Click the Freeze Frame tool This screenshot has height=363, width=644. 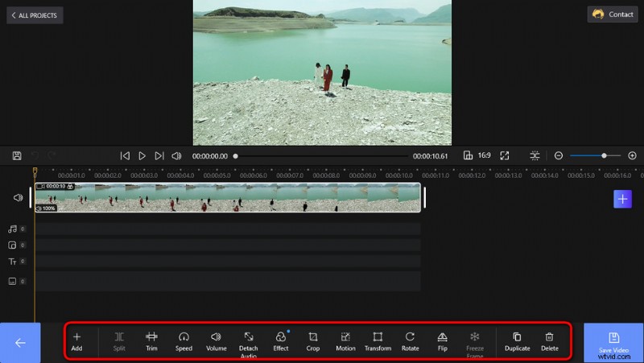coord(475,344)
